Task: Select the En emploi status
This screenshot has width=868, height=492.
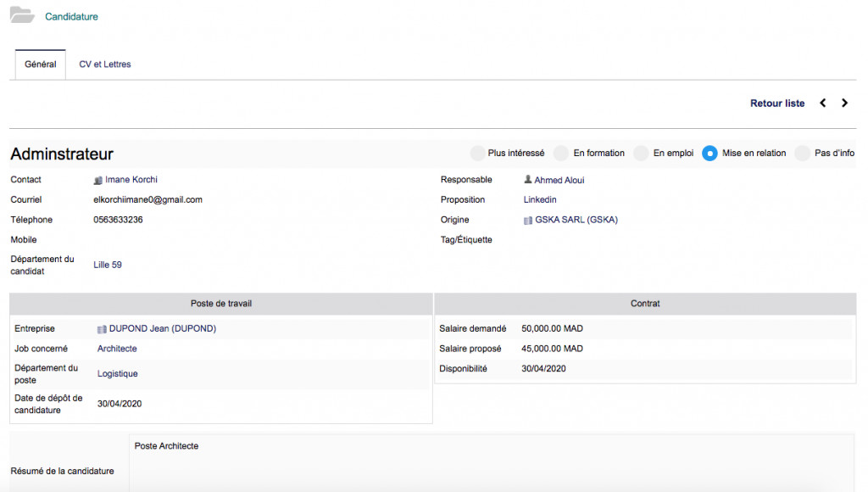Action: (642, 154)
